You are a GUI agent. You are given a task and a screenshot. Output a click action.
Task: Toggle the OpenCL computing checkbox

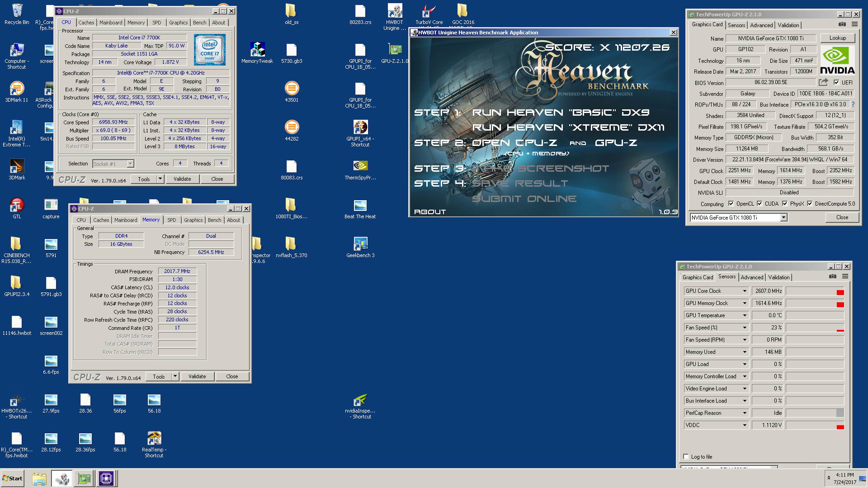coord(731,204)
